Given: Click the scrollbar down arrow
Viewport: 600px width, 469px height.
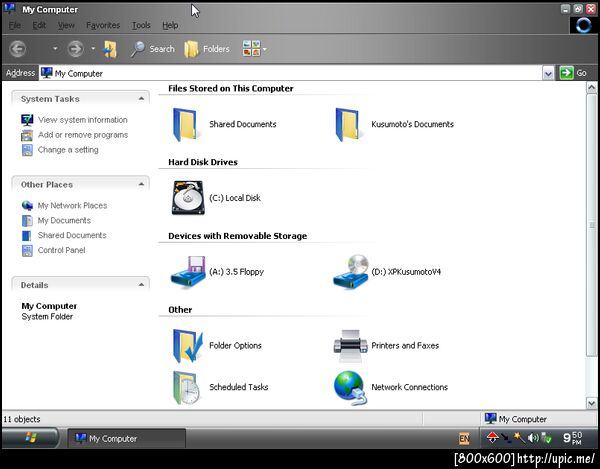Looking at the screenshot, I should pos(591,403).
